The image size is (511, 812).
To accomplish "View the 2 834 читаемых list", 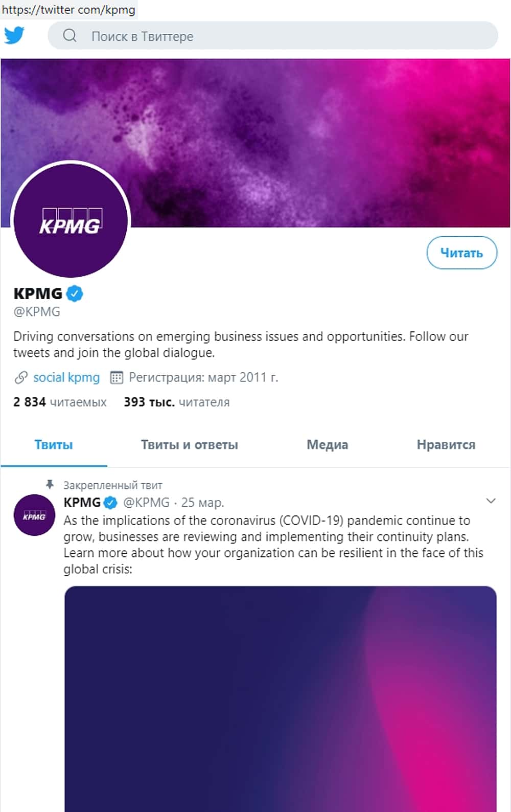I will 60,402.
